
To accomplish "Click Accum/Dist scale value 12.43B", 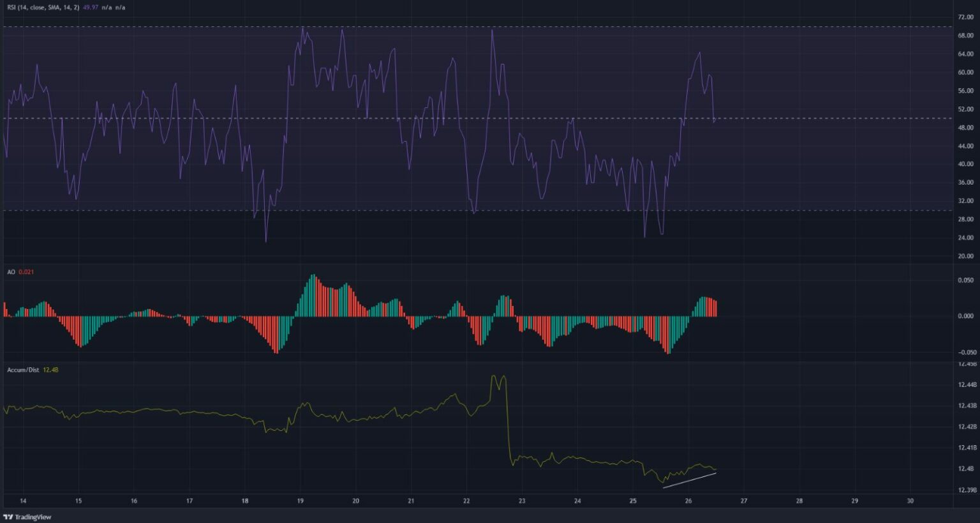I will (967, 406).
